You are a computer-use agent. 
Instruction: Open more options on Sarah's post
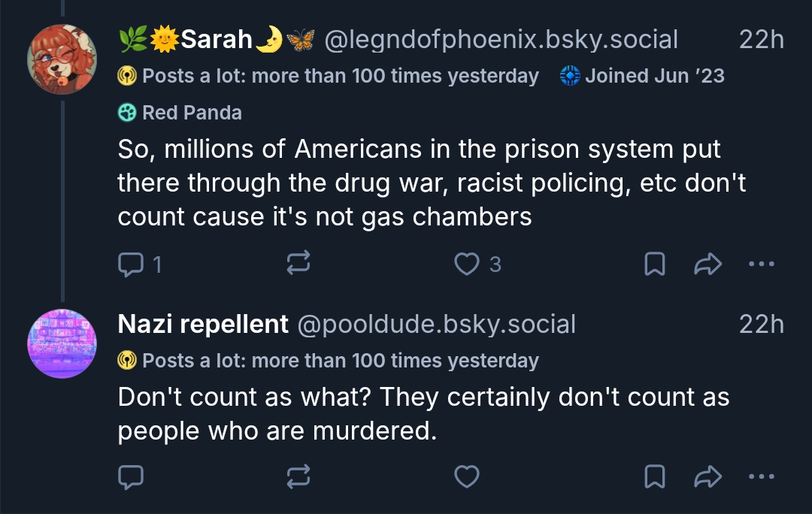[762, 264]
